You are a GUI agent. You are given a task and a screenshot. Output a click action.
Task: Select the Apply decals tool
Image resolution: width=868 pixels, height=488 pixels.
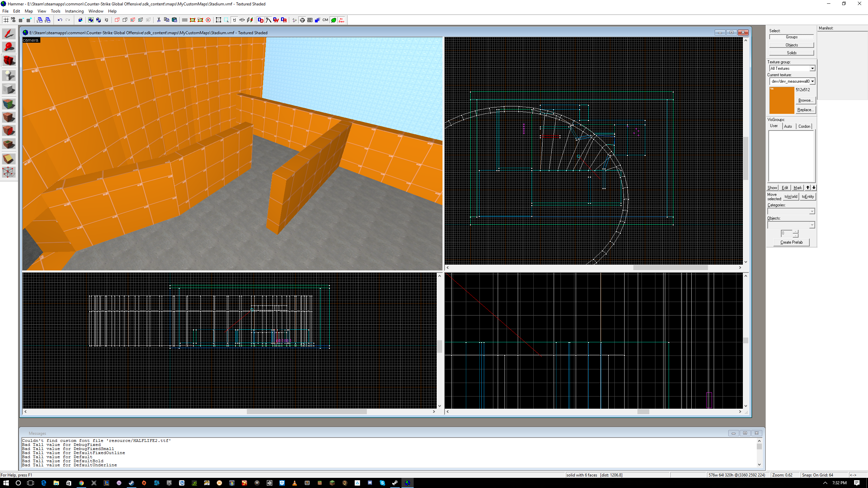coord(9,130)
